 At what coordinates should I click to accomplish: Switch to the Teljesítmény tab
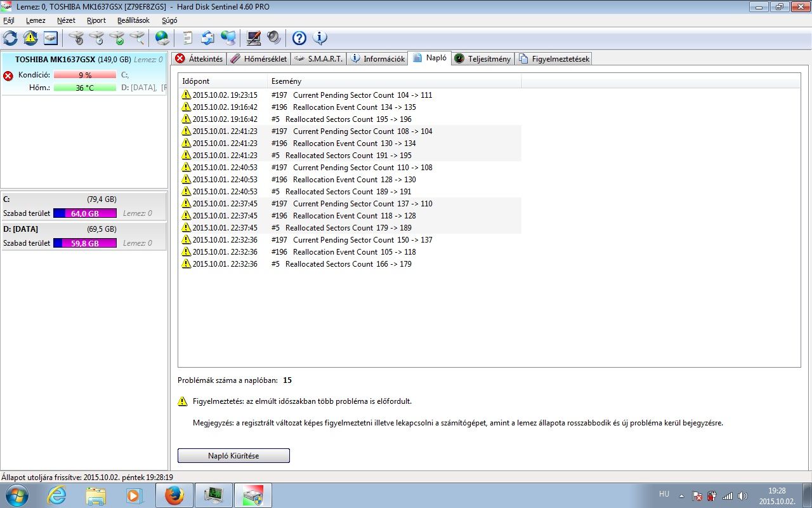(x=483, y=58)
